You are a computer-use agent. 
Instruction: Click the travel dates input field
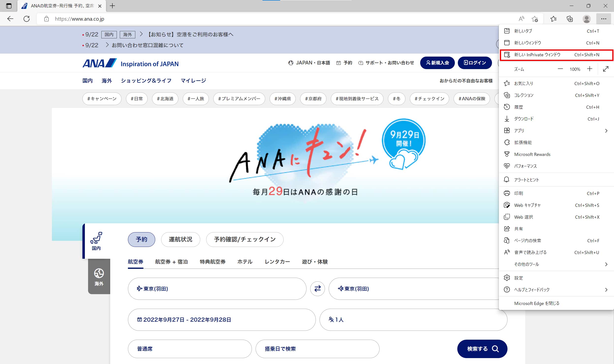(221, 319)
